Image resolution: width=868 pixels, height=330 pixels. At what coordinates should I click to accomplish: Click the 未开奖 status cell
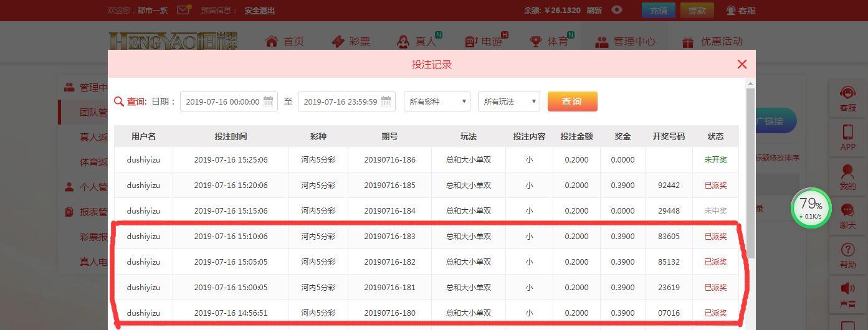pyautogui.click(x=715, y=159)
